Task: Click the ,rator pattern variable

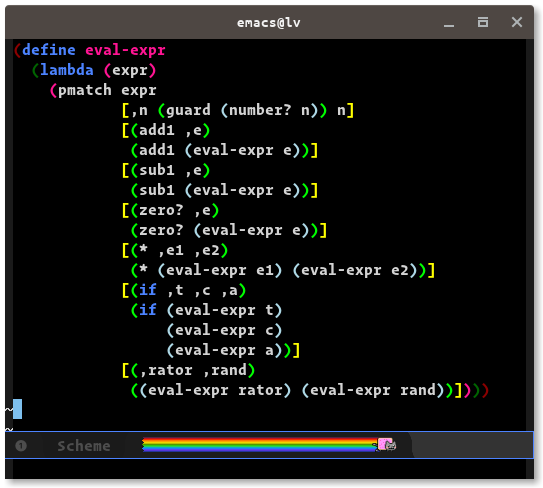Action: pos(166,371)
